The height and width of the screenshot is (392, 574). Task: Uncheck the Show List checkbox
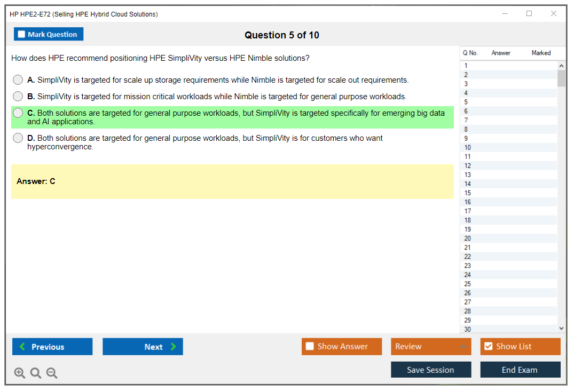coord(488,347)
